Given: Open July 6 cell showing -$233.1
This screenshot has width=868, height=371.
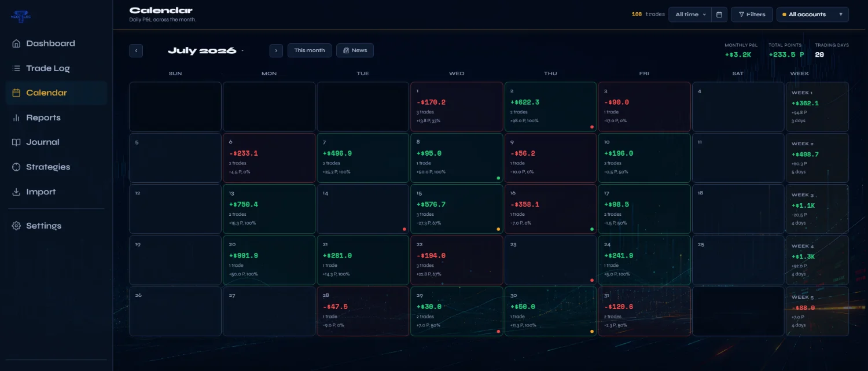Looking at the screenshot, I should 269,158.
